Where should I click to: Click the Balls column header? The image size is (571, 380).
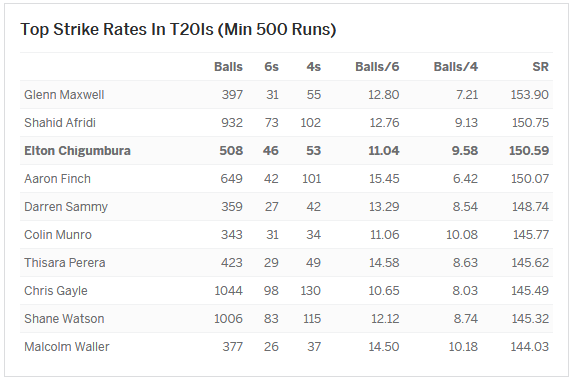(228, 67)
